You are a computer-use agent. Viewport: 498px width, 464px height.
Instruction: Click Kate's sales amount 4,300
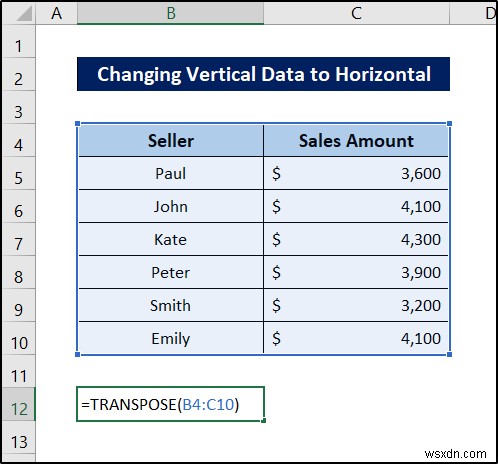coord(356,239)
